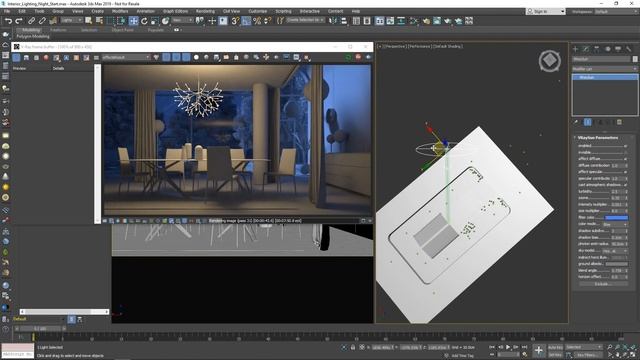The image size is (640, 360).
Task: Open the Create Selection Set dropdown
Action: pyautogui.click(x=305, y=20)
